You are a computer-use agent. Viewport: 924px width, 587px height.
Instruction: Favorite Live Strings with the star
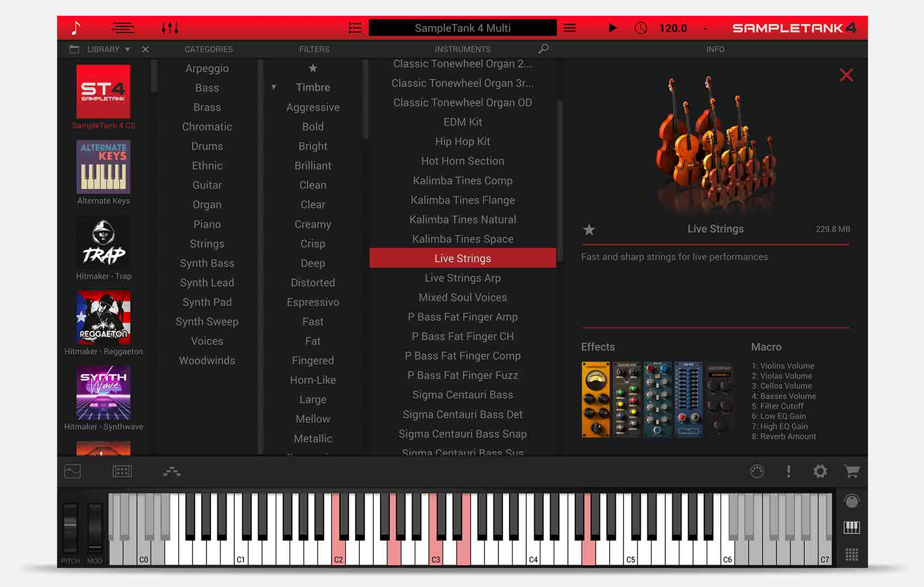coord(589,229)
